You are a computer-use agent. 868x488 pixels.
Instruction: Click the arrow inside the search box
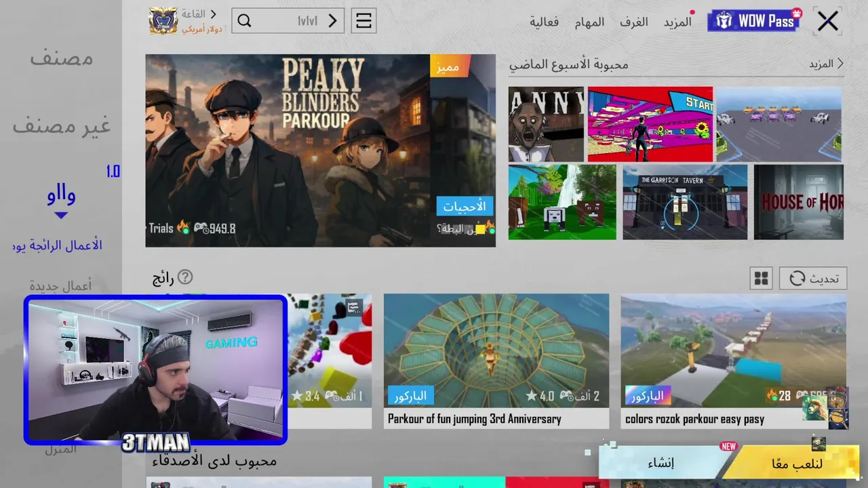point(332,21)
